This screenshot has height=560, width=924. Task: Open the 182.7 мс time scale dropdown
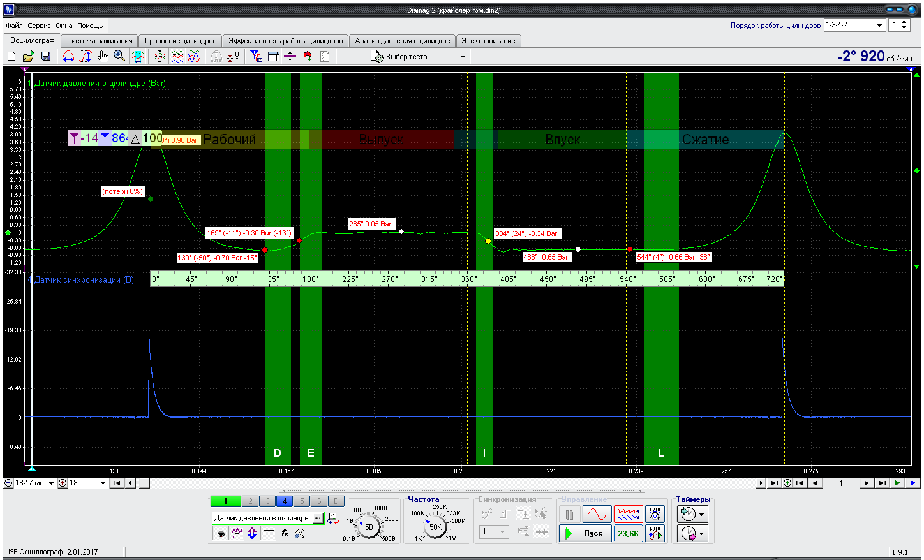click(51, 483)
